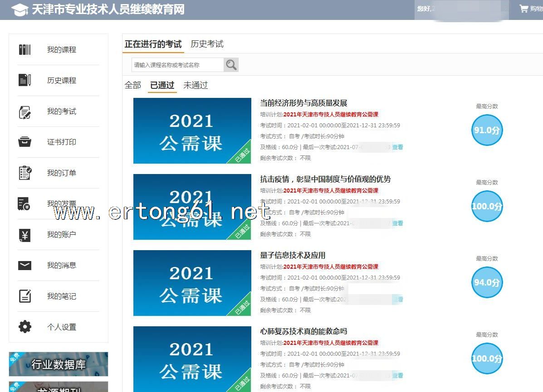
Task: Switch to the 历史考试 tab
Action: (x=207, y=44)
